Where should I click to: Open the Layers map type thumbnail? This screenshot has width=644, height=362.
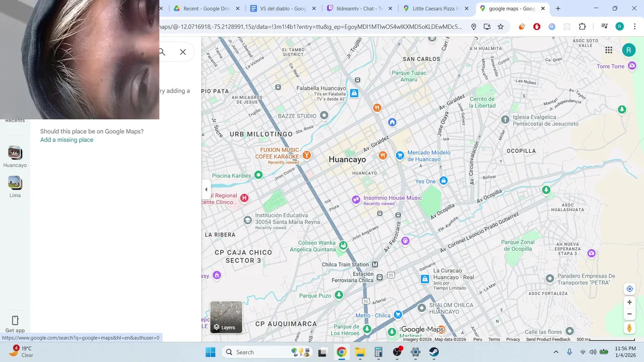click(226, 317)
